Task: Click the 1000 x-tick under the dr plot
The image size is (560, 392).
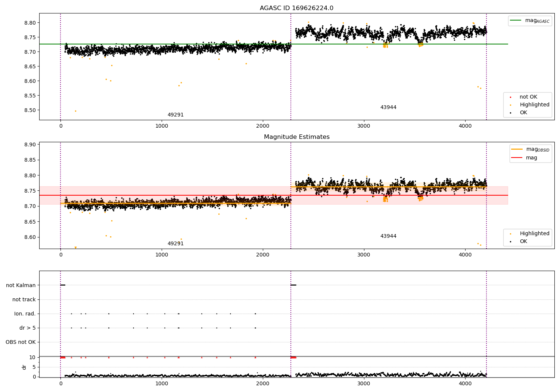Action: click(162, 383)
